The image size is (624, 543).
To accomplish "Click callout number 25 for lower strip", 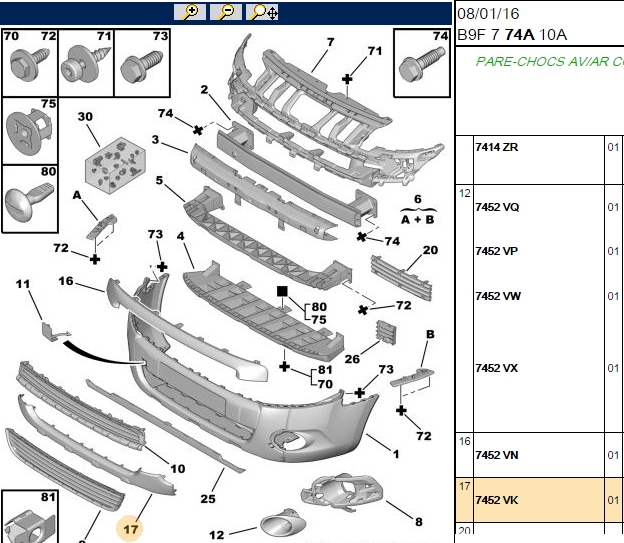I will coord(208,498).
